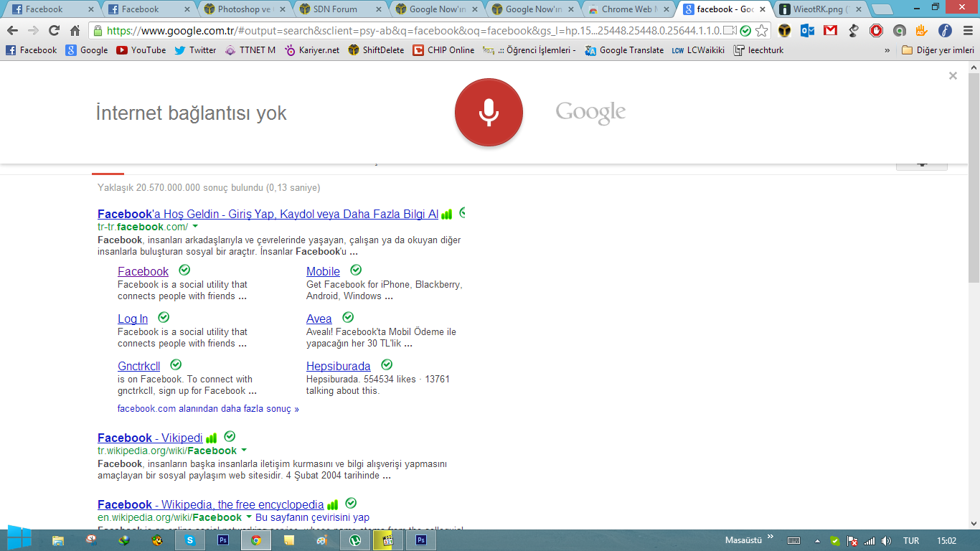Click the green checkmark icon in address bar

pos(746,31)
